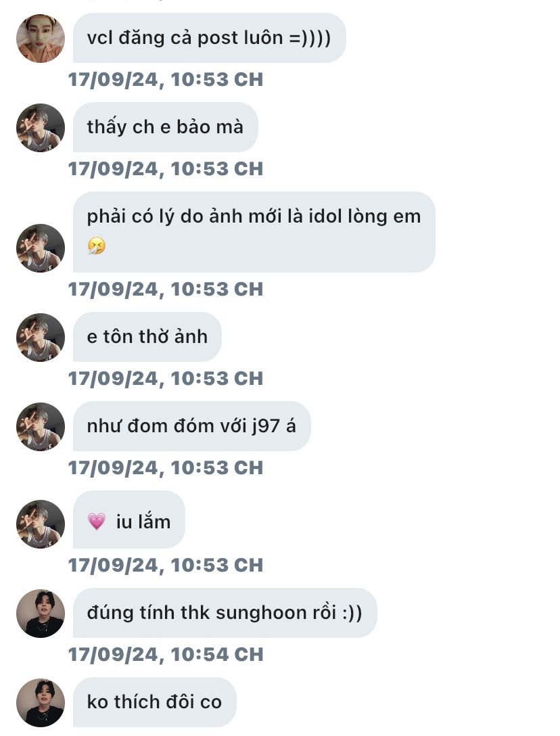
Task: Open avatar beside 'vcl đăng cả post luôn'
Action: (x=41, y=38)
